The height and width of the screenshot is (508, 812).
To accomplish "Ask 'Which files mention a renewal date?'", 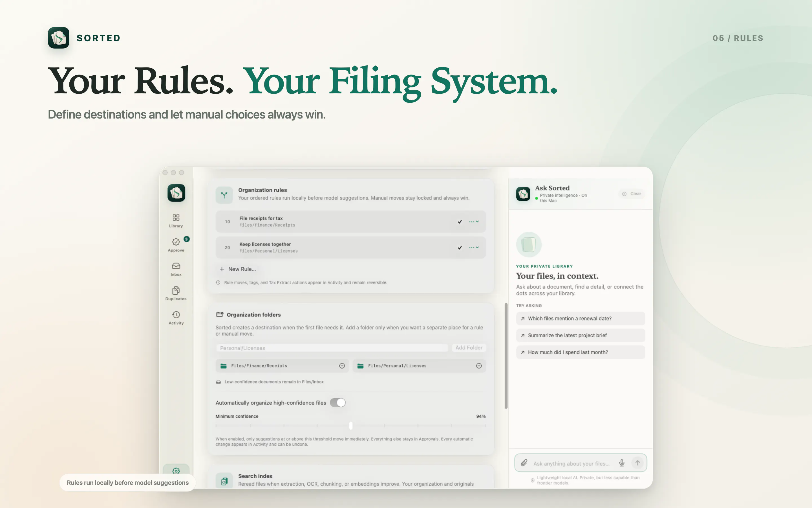I will [581, 319].
